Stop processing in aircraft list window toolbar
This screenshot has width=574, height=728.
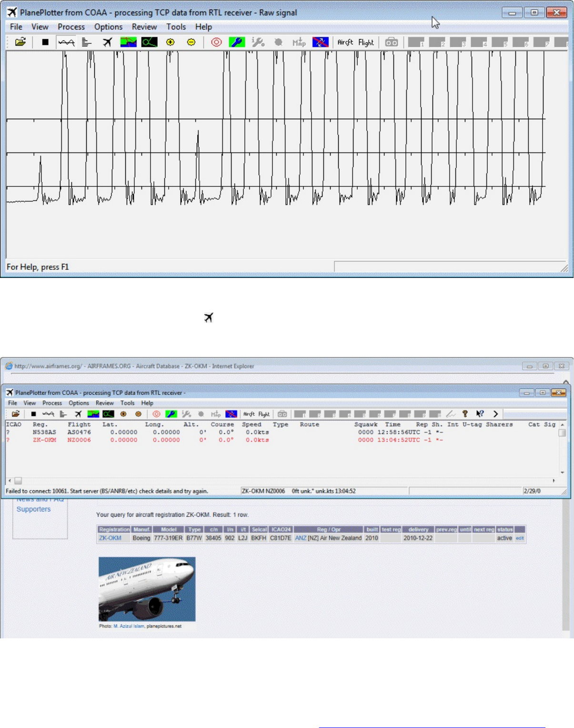(33, 414)
